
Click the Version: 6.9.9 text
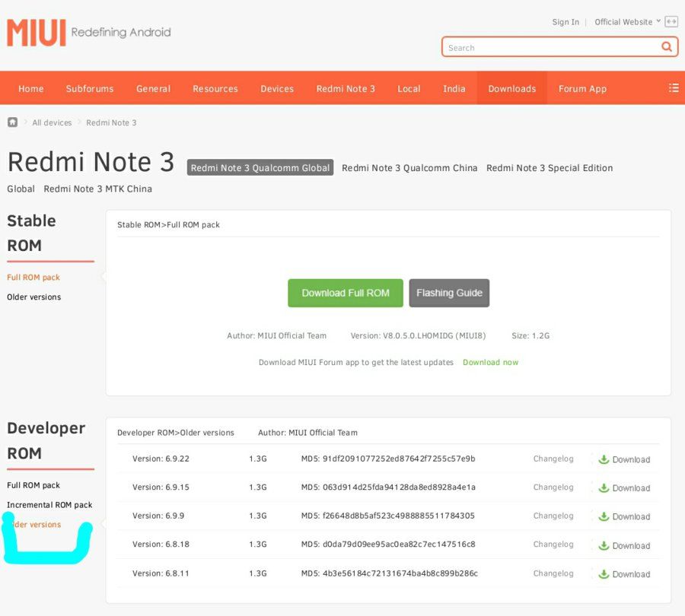pos(158,516)
